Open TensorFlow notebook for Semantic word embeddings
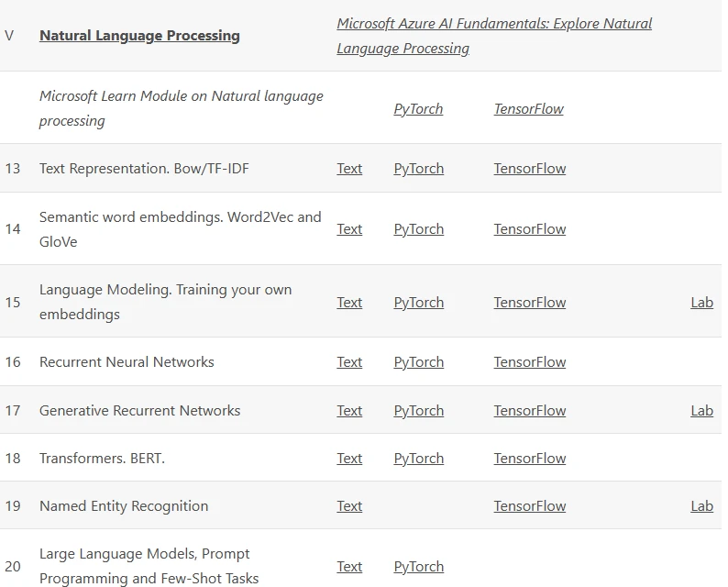728x587 pixels. click(x=530, y=229)
